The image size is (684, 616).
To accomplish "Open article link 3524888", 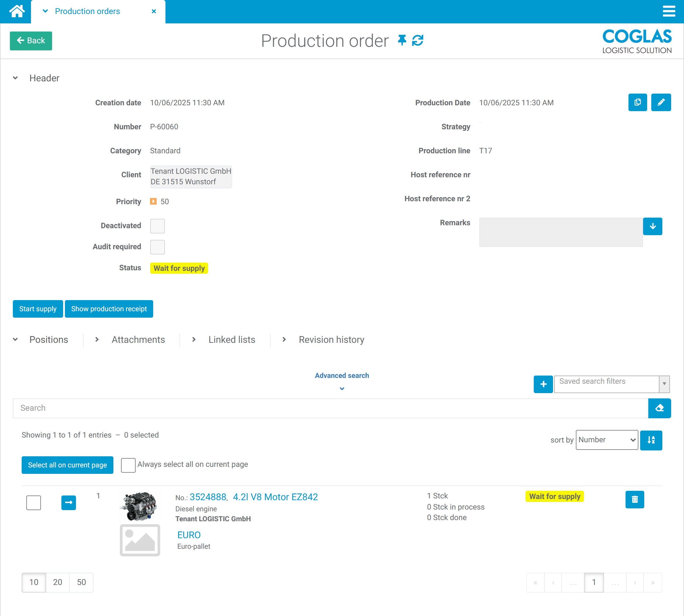I will pyautogui.click(x=208, y=497).
